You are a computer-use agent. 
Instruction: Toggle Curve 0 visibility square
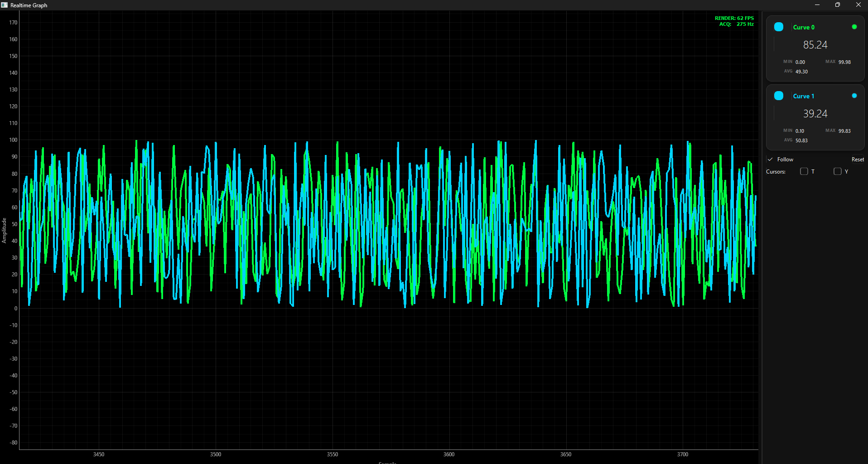(779, 27)
